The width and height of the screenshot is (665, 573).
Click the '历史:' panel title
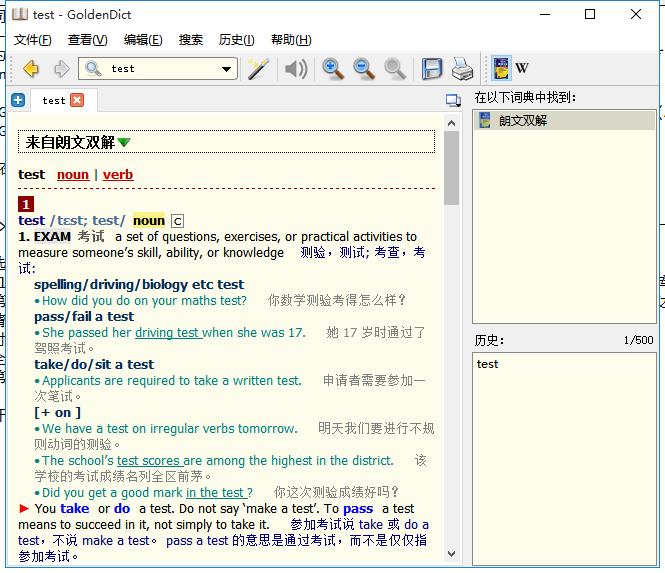489,340
